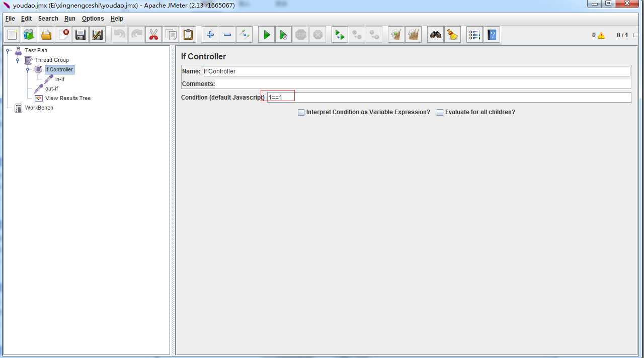Click the Close test plan icon
The height and width of the screenshot is (358, 644).
(63, 35)
